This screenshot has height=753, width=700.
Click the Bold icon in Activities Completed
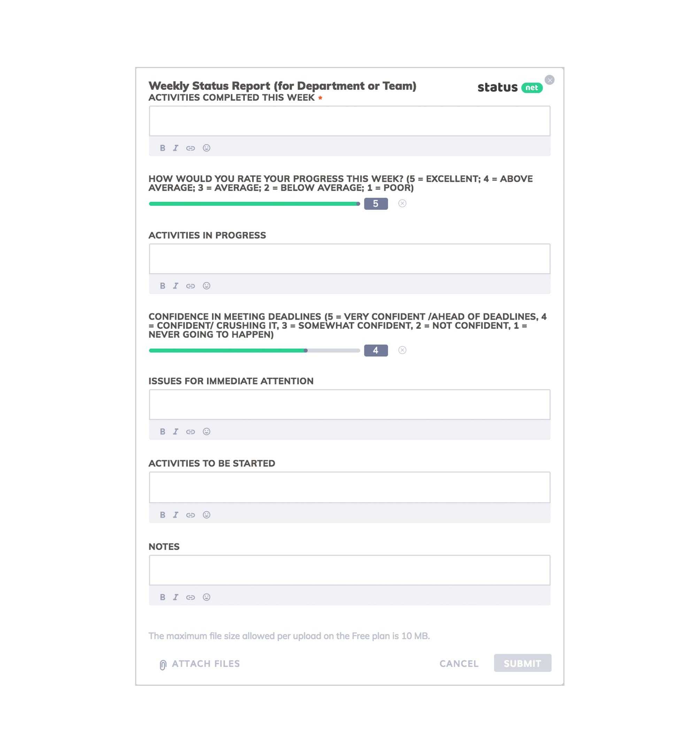tap(163, 147)
